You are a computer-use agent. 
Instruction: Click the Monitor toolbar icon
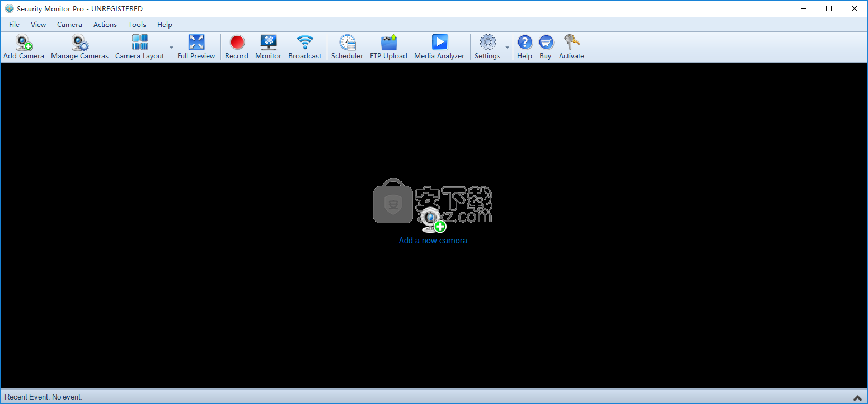(269, 43)
